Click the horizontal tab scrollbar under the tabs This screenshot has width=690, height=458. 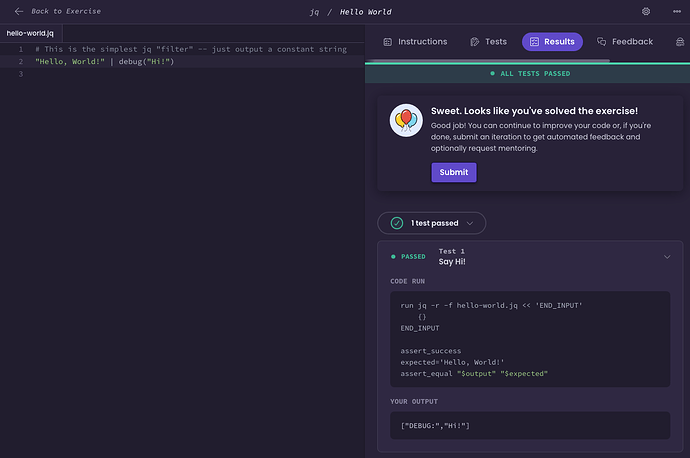488,61
